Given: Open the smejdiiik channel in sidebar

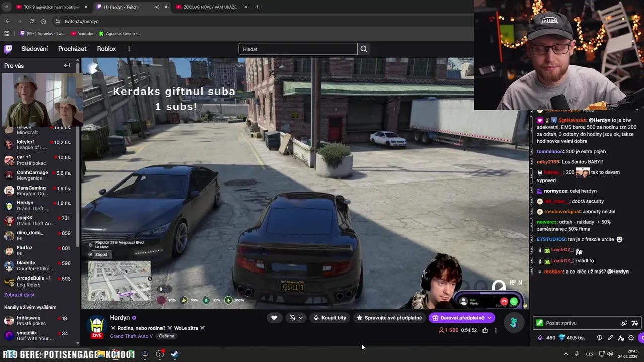Looking at the screenshot, I should tap(39, 336).
